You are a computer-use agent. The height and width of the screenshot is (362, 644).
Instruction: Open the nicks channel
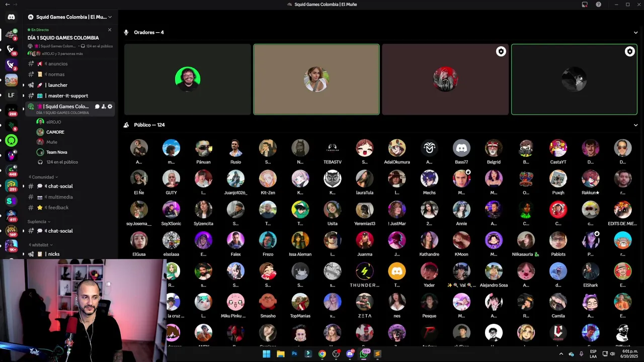pos(70,254)
